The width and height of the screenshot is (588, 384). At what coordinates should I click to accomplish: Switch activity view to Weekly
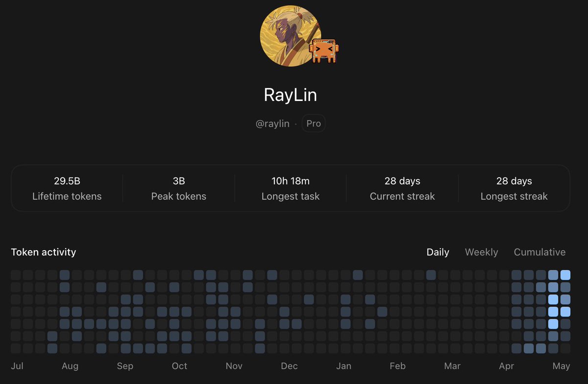[x=481, y=252]
